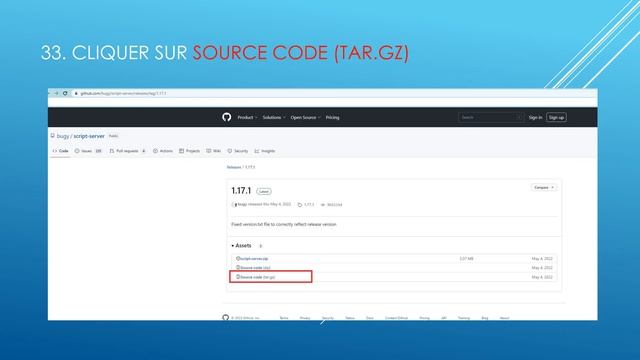The width and height of the screenshot is (640, 360).
Task: Switch to the Pull requests tab
Action: tap(127, 151)
